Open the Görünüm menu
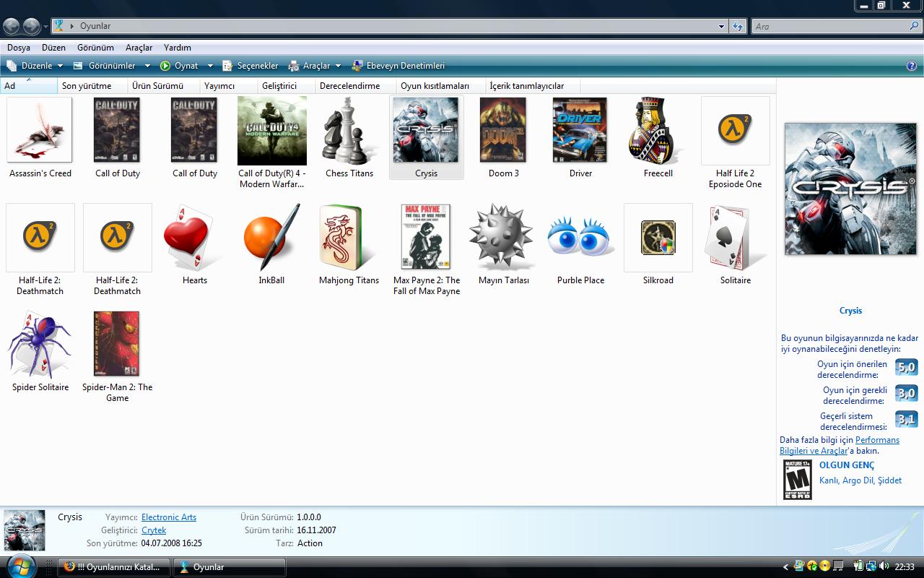This screenshot has height=578, width=924. (95, 48)
